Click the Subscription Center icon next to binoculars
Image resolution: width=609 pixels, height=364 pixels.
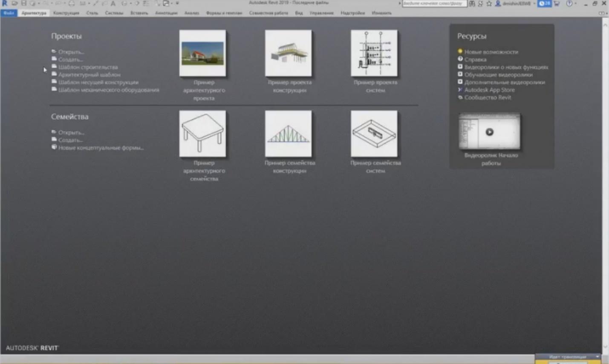coord(480,3)
